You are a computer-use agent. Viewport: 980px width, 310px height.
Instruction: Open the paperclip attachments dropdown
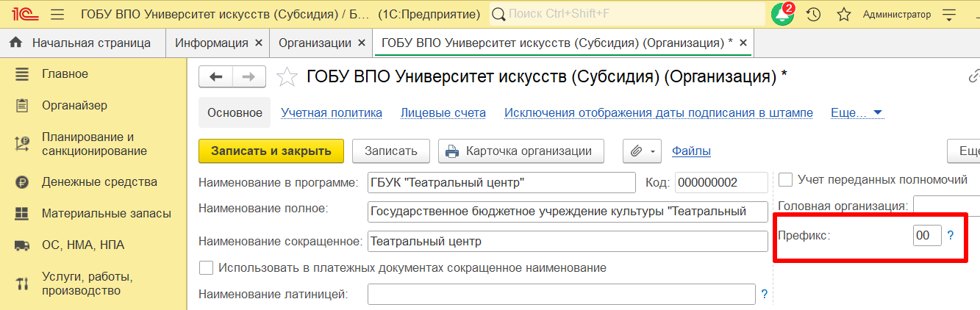pyautogui.click(x=643, y=151)
